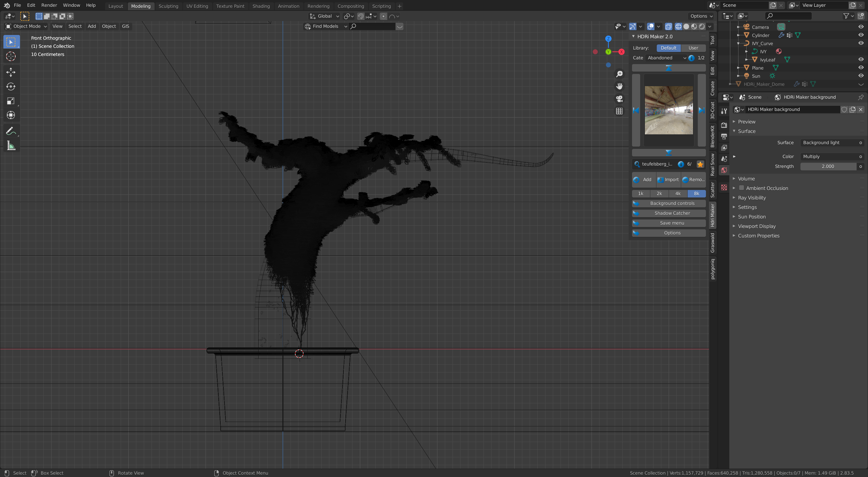
Task: Adjust the Strength slider value
Action: [828, 166]
